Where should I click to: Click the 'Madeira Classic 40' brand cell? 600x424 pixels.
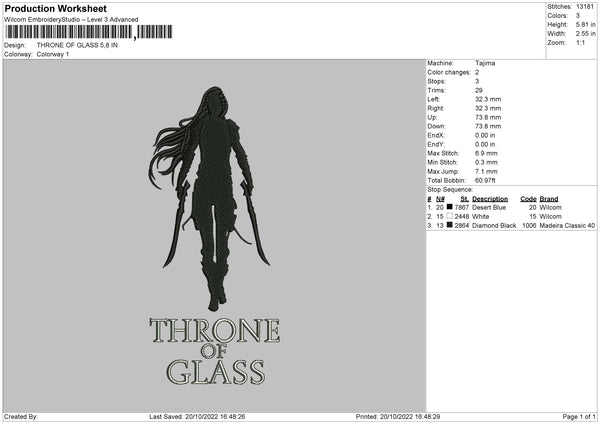coord(567,226)
